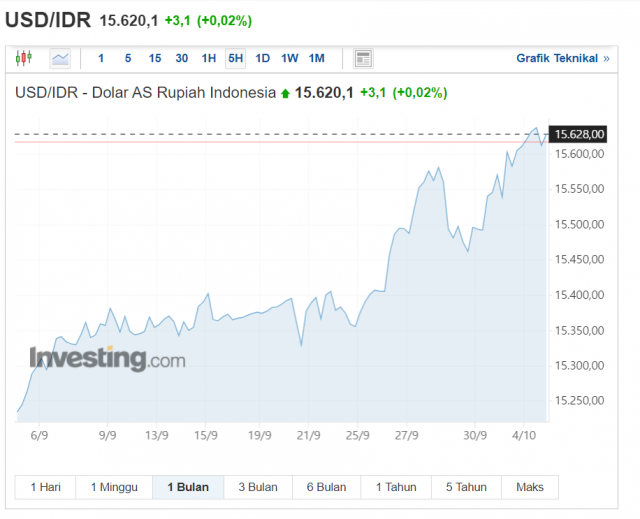This screenshot has height=519, width=640.
Task: Choose the 1H interval
Action: coord(208,59)
